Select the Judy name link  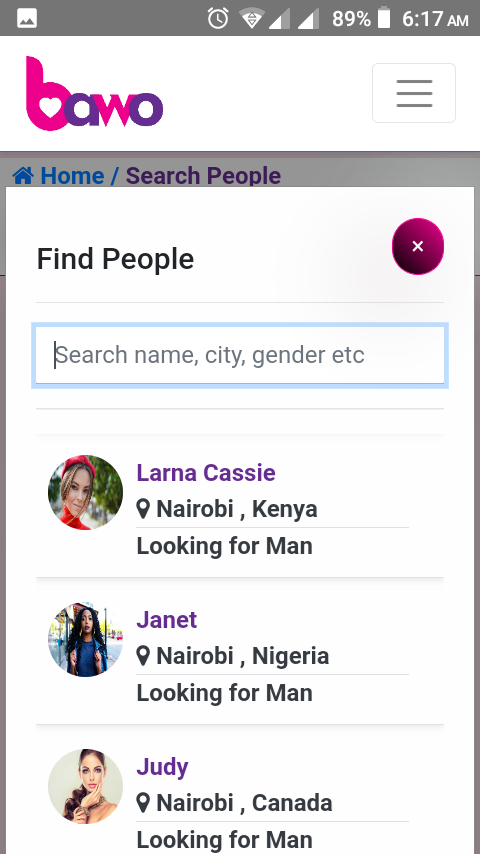(x=162, y=767)
